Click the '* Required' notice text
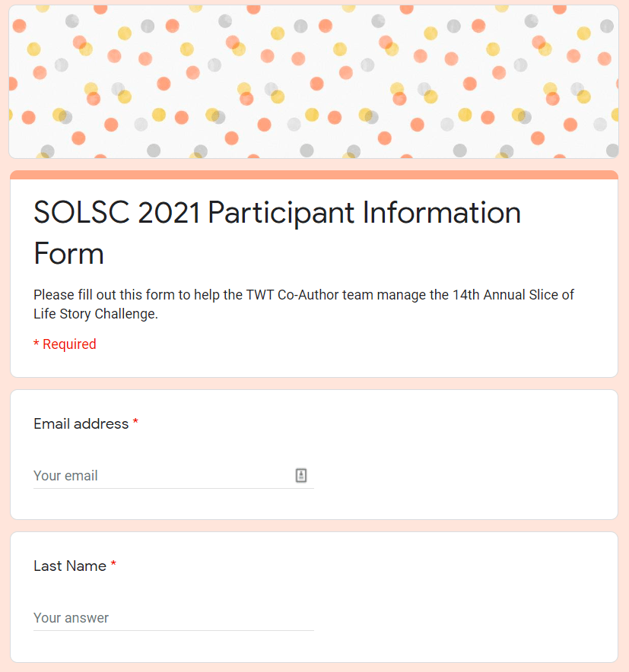This screenshot has width=629, height=672. pyautogui.click(x=65, y=344)
